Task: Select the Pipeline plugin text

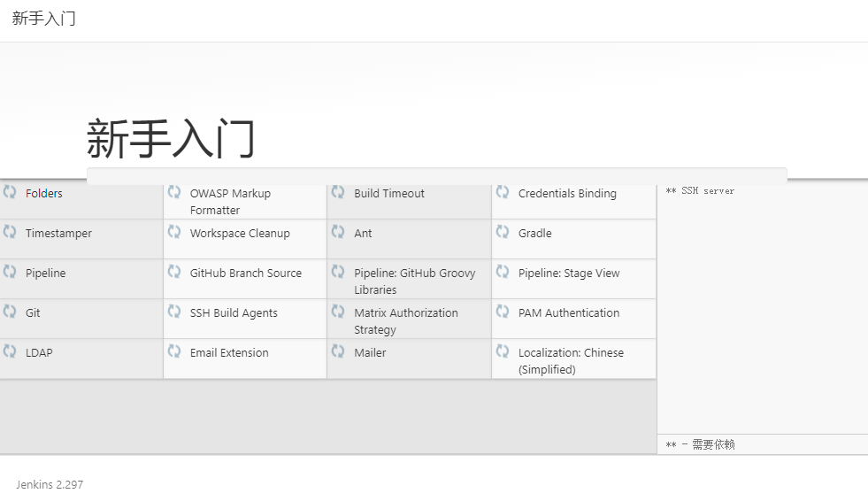Action: tap(45, 273)
